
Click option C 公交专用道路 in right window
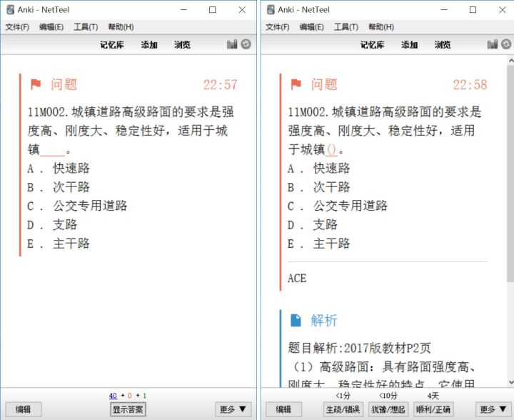[x=338, y=206]
